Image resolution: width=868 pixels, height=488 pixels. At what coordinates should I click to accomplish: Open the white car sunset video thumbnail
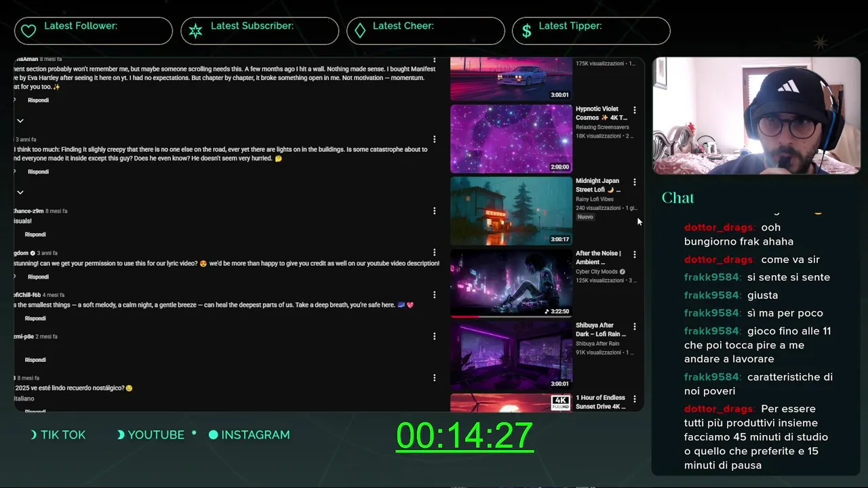[x=511, y=79]
